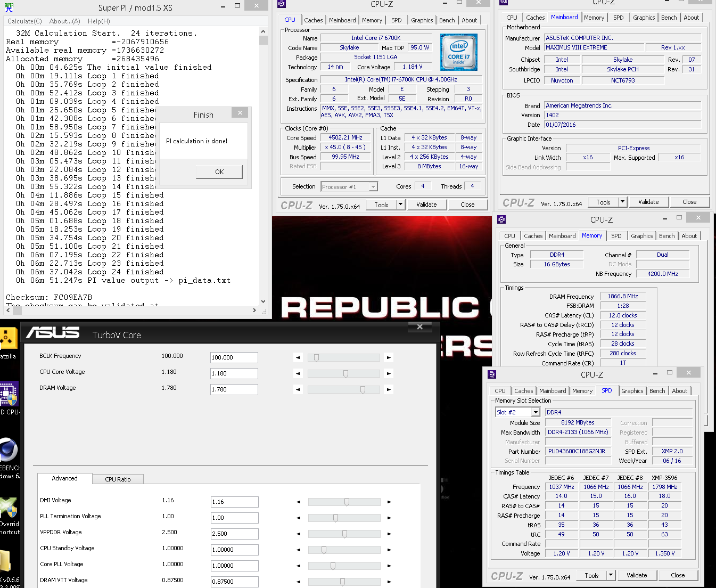Click Core Speed value 4502.21 MHz

(345, 137)
